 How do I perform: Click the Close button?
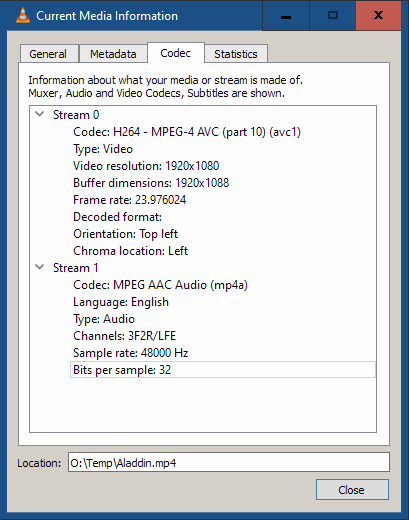(x=352, y=490)
